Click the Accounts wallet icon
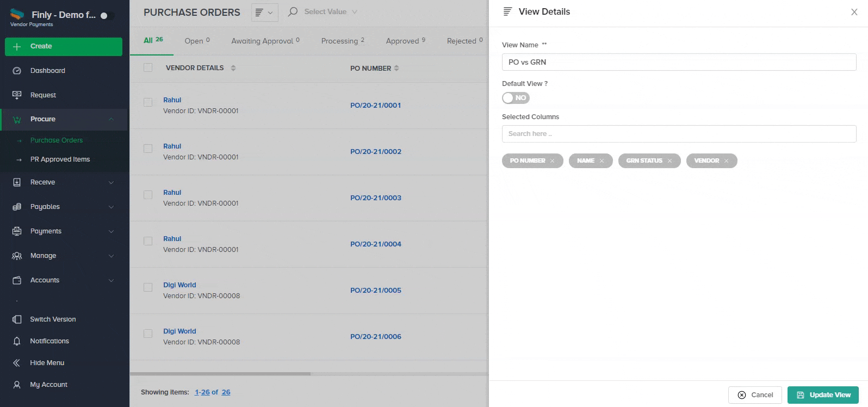The height and width of the screenshot is (407, 868). point(17,280)
